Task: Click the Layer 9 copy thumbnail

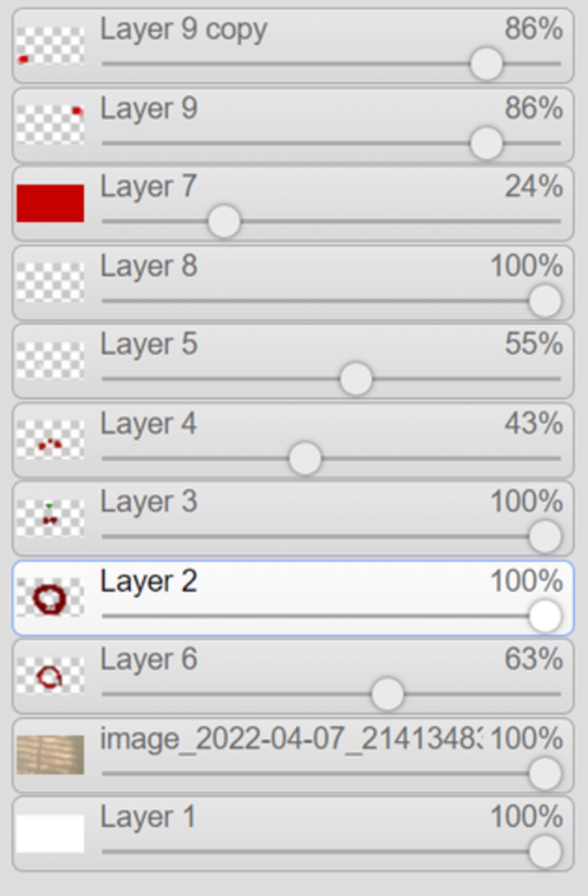Action: pos(51,45)
